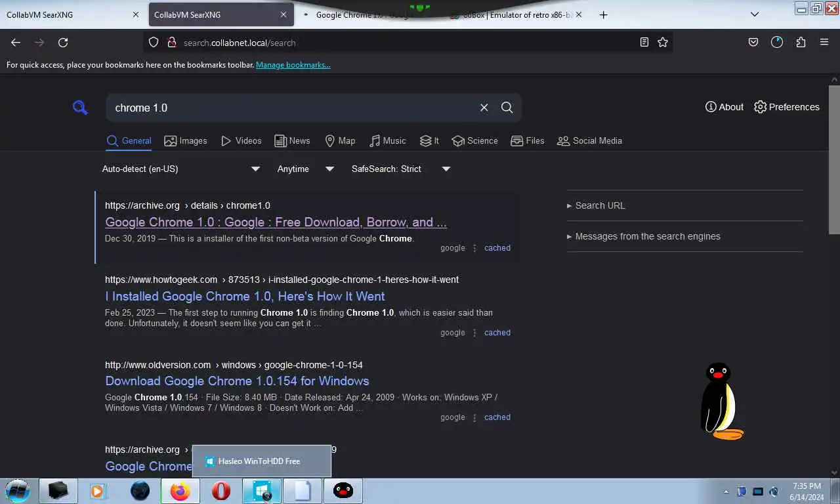Open blank document taskbar icon

(303, 491)
